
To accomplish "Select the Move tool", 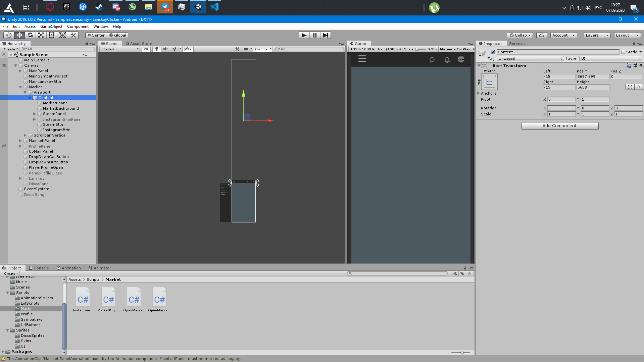I will [x=19, y=35].
